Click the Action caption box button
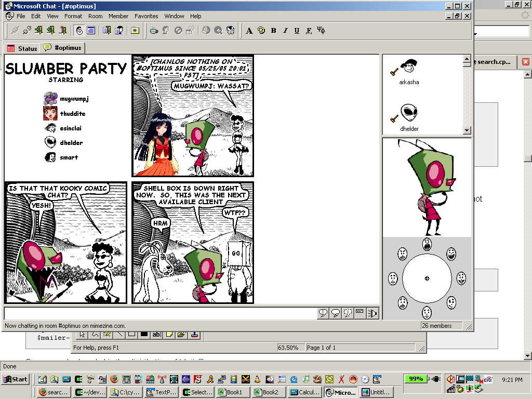 360,313
